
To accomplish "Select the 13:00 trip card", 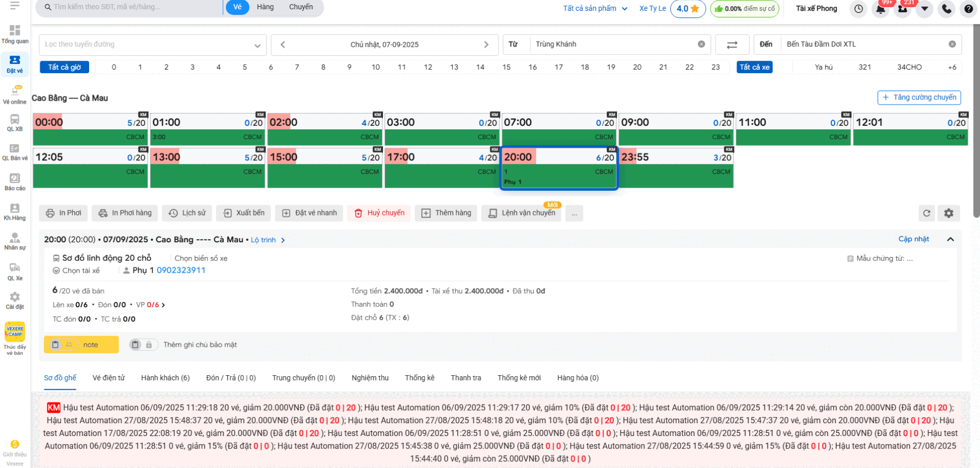I will click(207, 168).
